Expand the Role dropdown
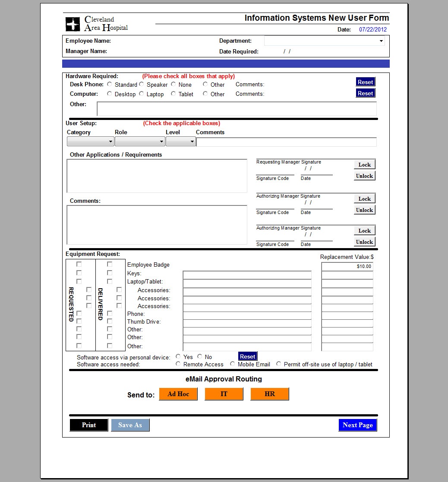 (140, 142)
